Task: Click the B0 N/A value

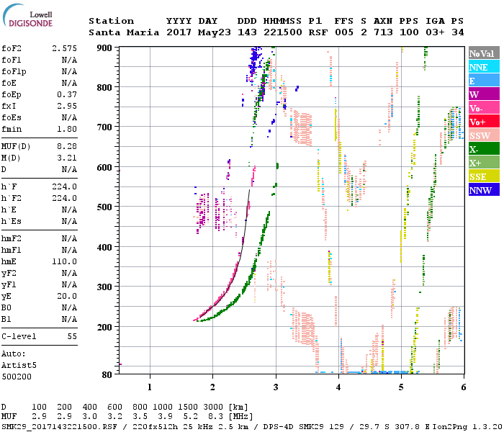Action: click(70, 308)
